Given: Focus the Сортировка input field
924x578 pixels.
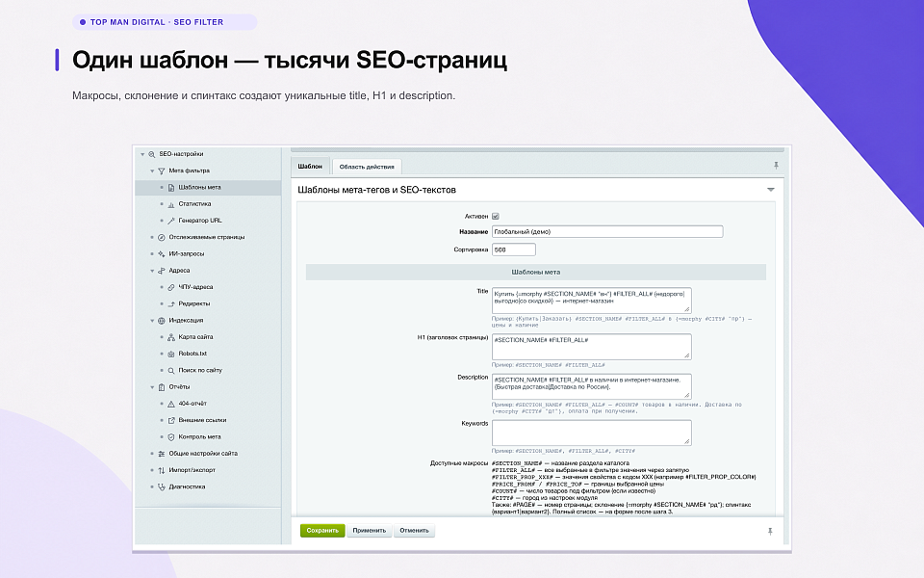Looking at the screenshot, I should tap(514, 250).
